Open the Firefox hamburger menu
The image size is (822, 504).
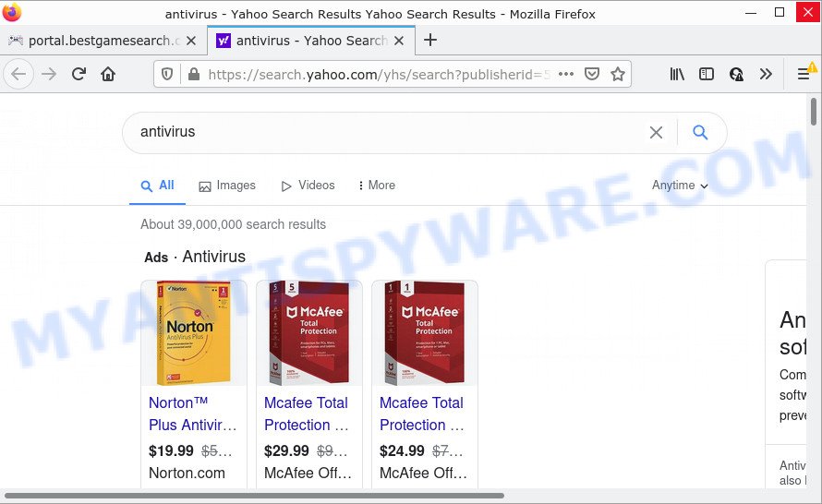[x=804, y=75]
